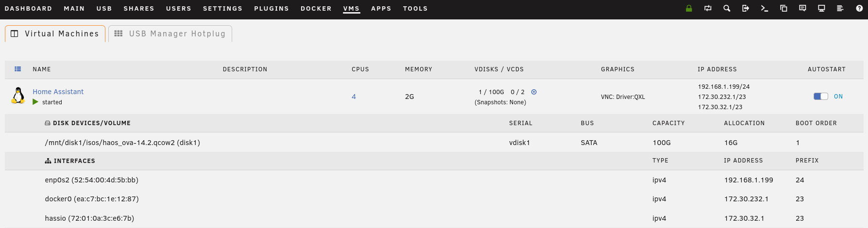Screen dimensions: 868x228
Task: Click the Home Assistant penguin icon
Action: pyautogui.click(x=18, y=96)
